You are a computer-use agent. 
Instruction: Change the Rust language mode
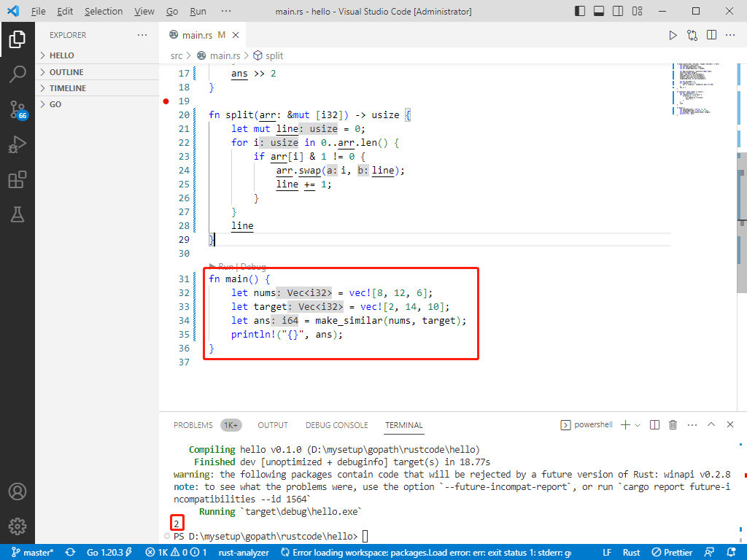click(631, 553)
